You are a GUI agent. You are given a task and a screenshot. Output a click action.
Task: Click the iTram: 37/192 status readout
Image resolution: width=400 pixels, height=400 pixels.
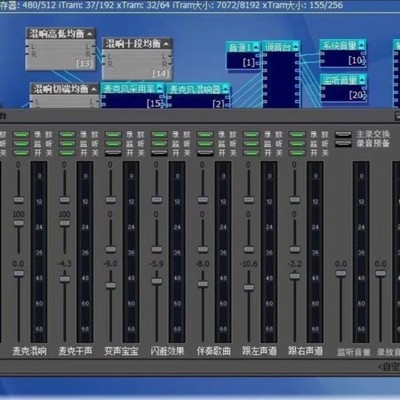[87, 5]
